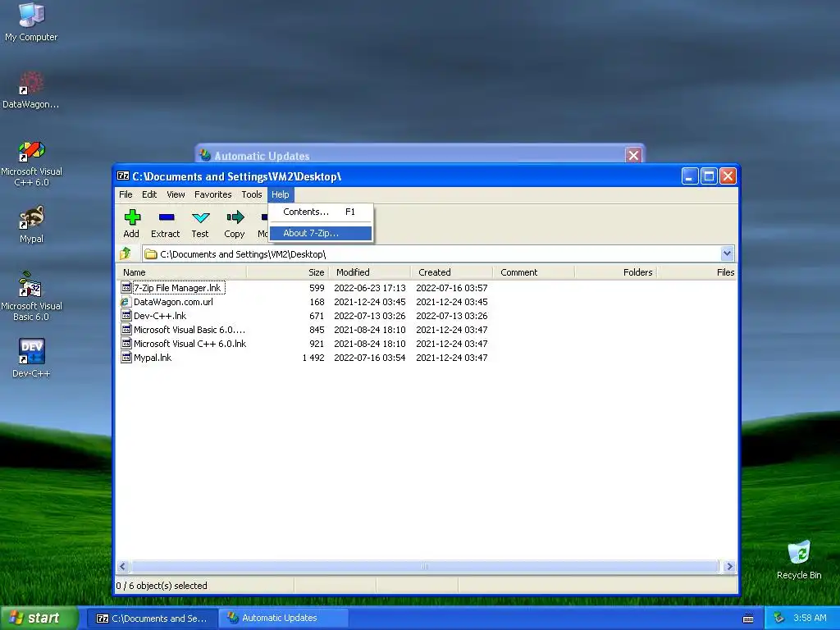840x630 pixels.
Task: Choose Contents... in Help menu
Action: click(321, 212)
